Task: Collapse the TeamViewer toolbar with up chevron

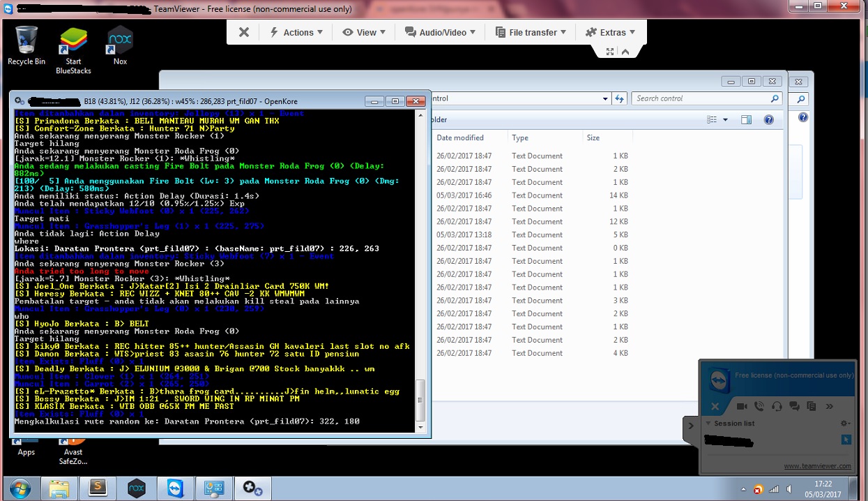Action: click(625, 52)
